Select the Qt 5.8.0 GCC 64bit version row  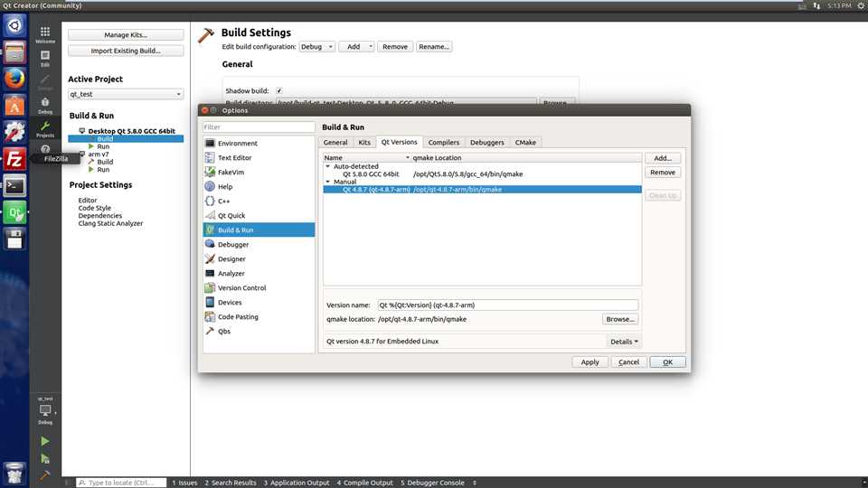tap(482, 174)
